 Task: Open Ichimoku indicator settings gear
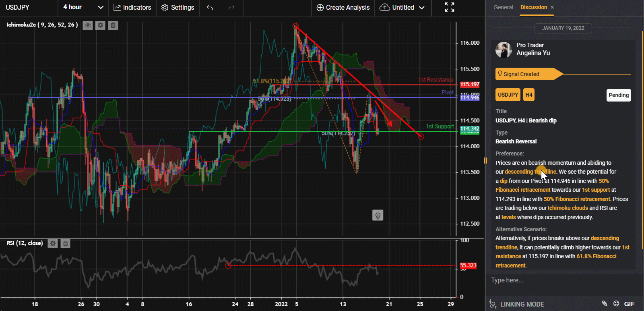pos(101,25)
